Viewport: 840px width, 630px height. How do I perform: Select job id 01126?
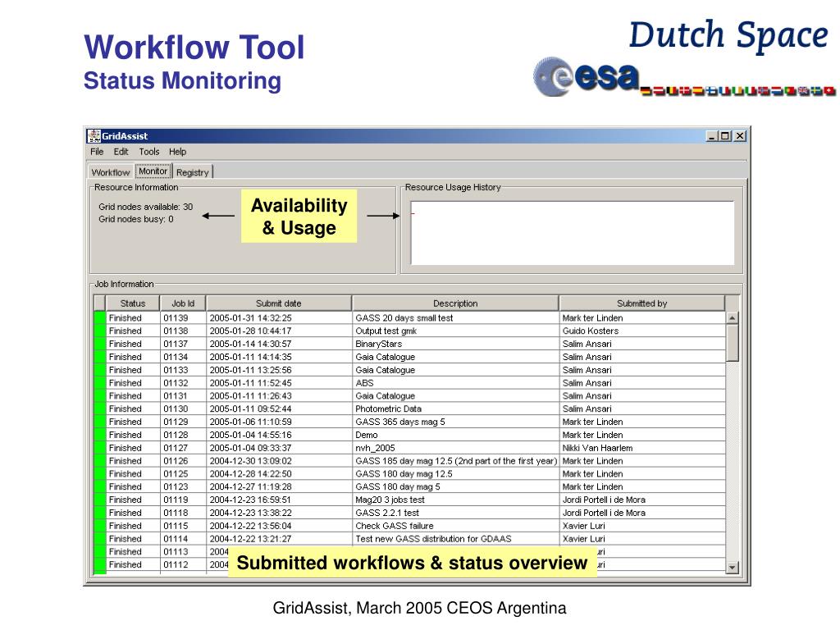[x=183, y=461]
